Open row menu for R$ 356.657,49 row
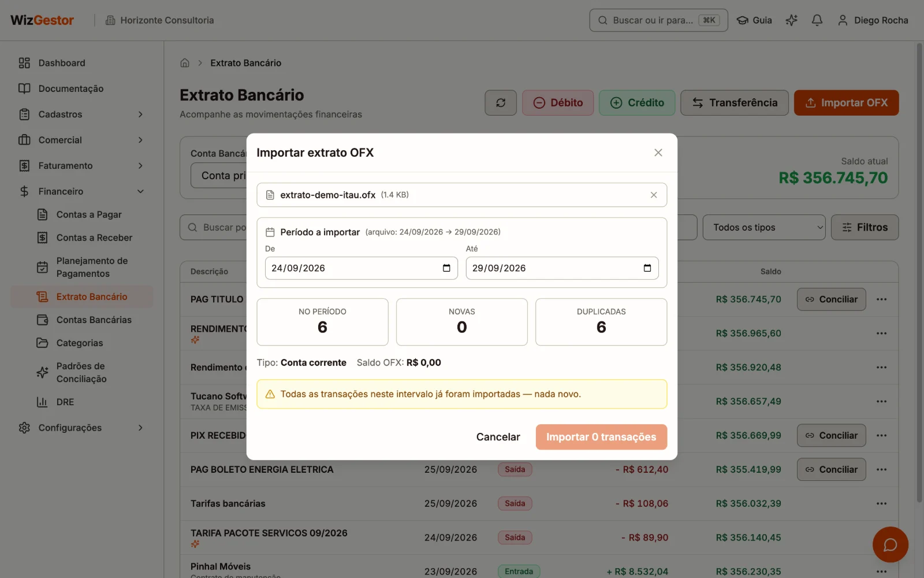The width and height of the screenshot is (924, 578). (881, 402)
